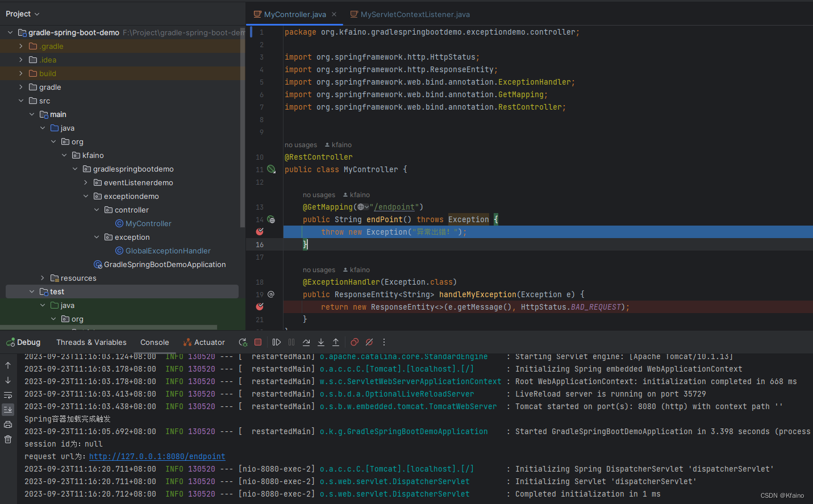Click Step Out icon
This screenshot has height=504, width=813.
(x=336, y=342)
